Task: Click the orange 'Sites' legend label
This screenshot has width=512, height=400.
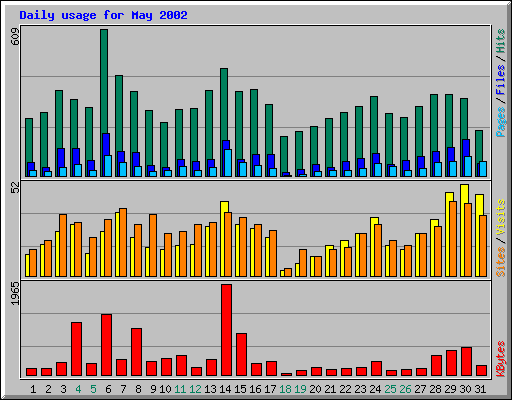Action: click(x=501, y=262)
